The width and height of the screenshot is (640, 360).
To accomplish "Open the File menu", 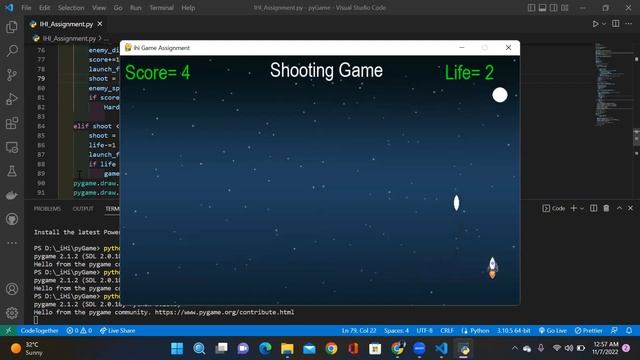I will tap(26, 8).
